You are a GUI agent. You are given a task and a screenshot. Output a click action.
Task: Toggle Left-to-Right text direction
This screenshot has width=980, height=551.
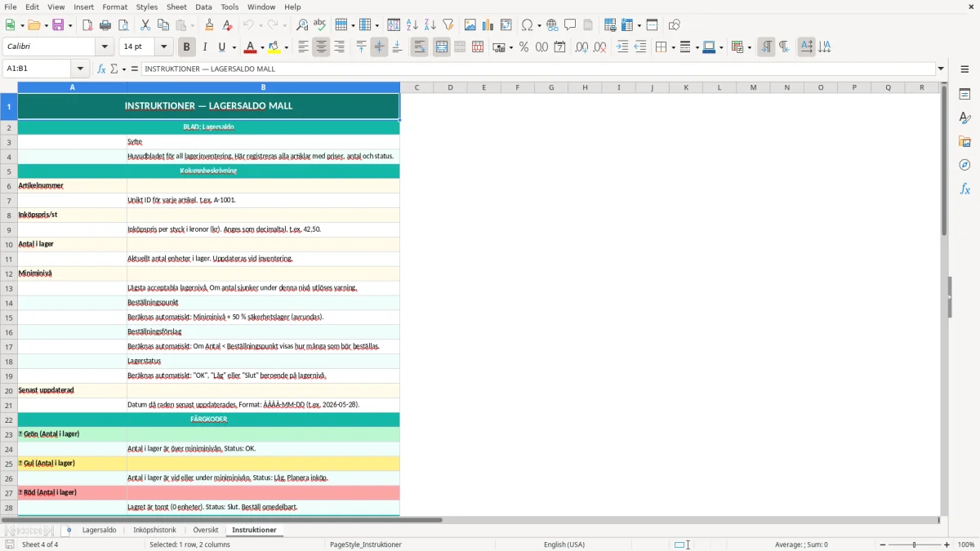[x=766, y=47]
